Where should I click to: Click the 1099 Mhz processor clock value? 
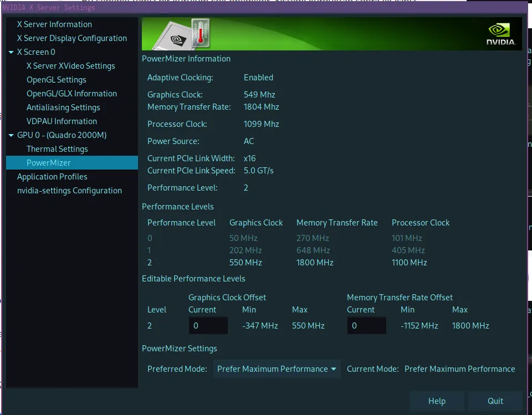point(261,124)
